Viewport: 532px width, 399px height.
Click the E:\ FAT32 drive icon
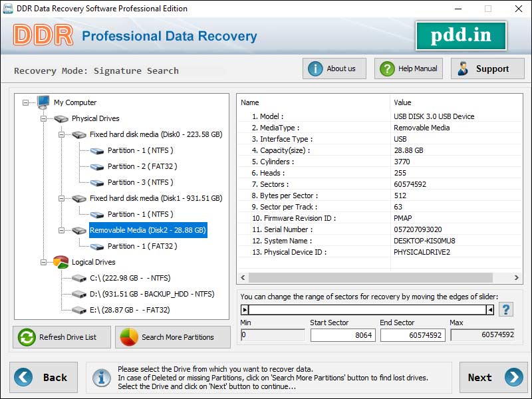click(x=79, y=310)
